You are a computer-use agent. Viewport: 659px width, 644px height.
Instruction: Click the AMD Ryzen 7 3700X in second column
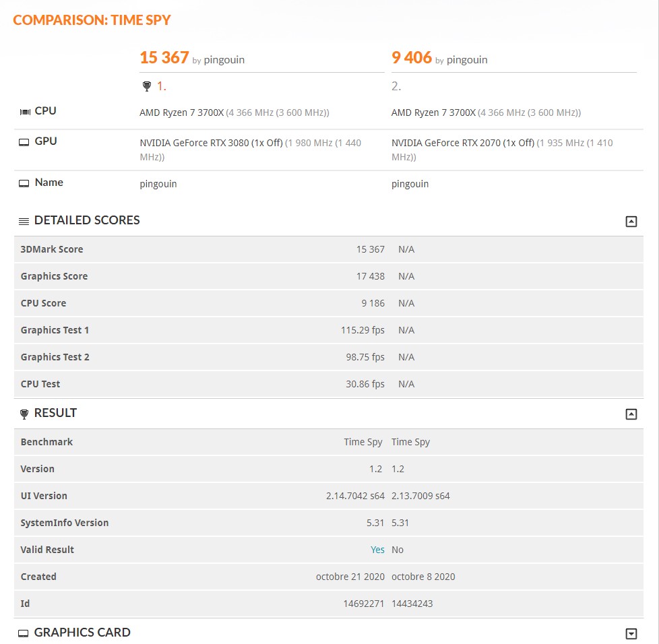click(x=433, y=112)
